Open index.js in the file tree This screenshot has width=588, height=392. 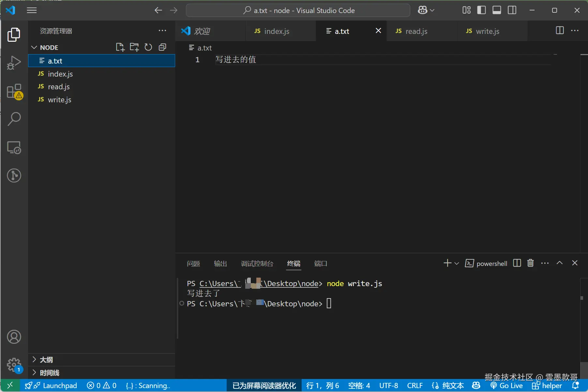coord(102,74)
